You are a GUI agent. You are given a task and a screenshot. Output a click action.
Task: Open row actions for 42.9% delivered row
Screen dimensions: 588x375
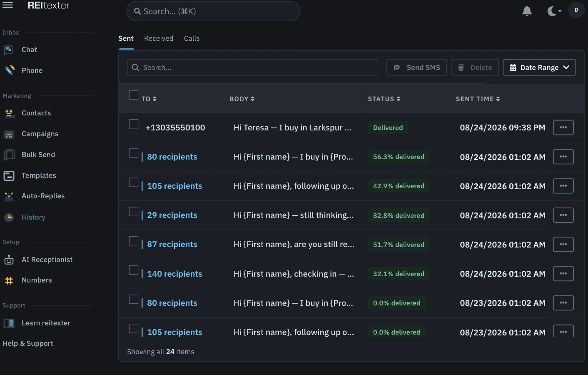563,186
